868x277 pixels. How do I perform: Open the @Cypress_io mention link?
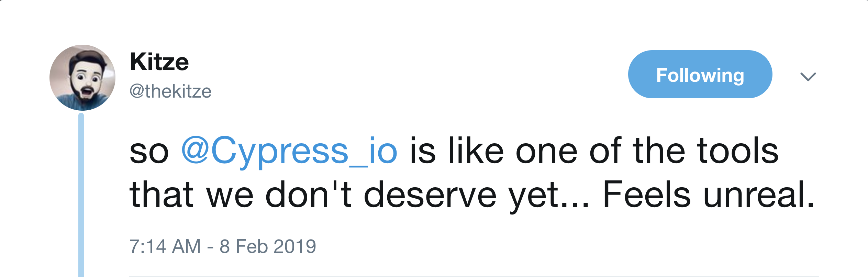coord(289,151)
